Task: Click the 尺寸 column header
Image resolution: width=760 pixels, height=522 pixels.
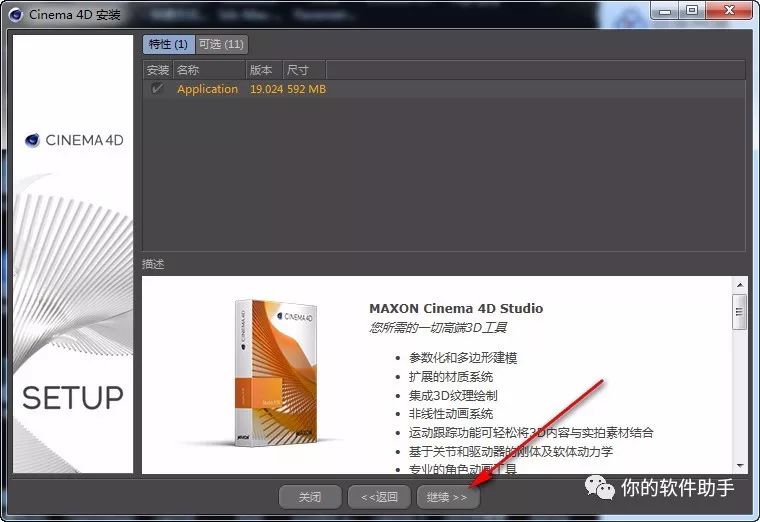Action: (304, 70)
